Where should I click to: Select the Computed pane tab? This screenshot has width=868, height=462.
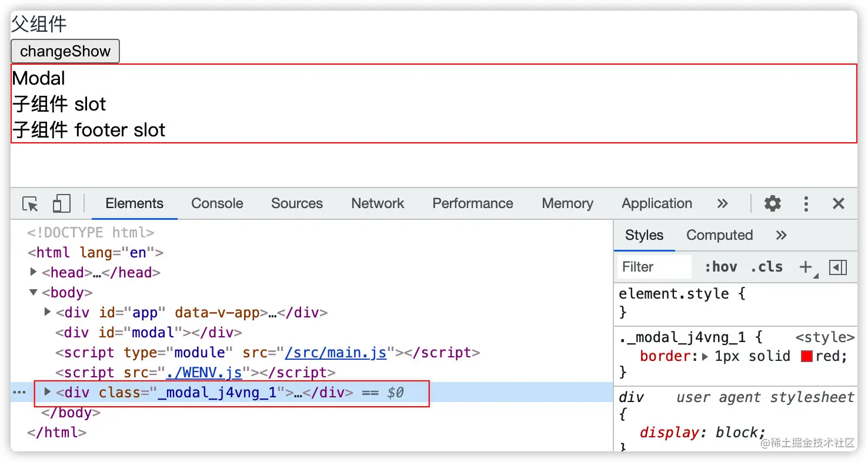[x=719, y=235]
